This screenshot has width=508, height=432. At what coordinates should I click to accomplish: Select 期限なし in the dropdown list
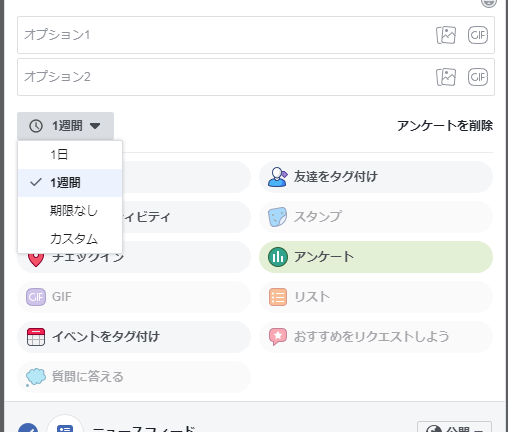click(70, 211)
